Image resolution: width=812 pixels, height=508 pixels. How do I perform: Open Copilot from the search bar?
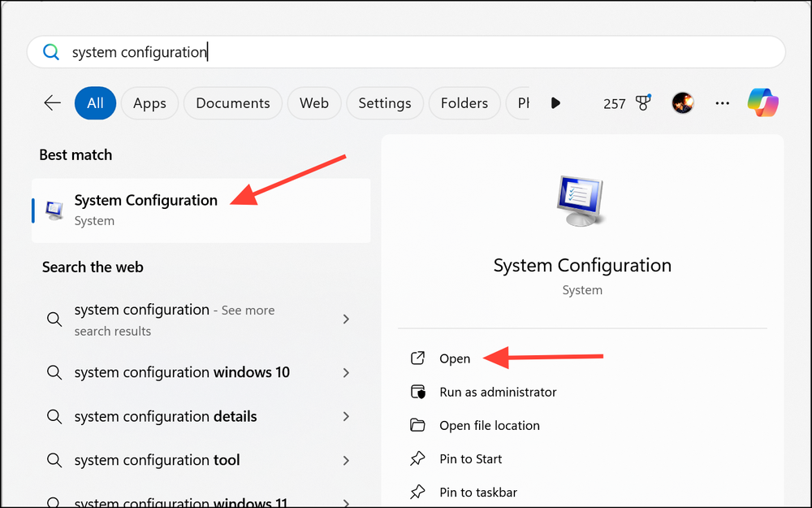point(762,102)
